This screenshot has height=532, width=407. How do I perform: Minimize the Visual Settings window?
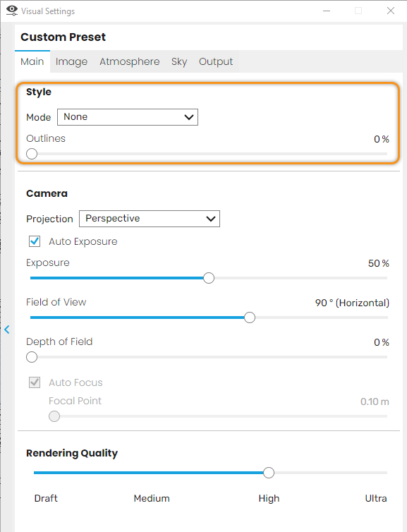coord(327,11)
